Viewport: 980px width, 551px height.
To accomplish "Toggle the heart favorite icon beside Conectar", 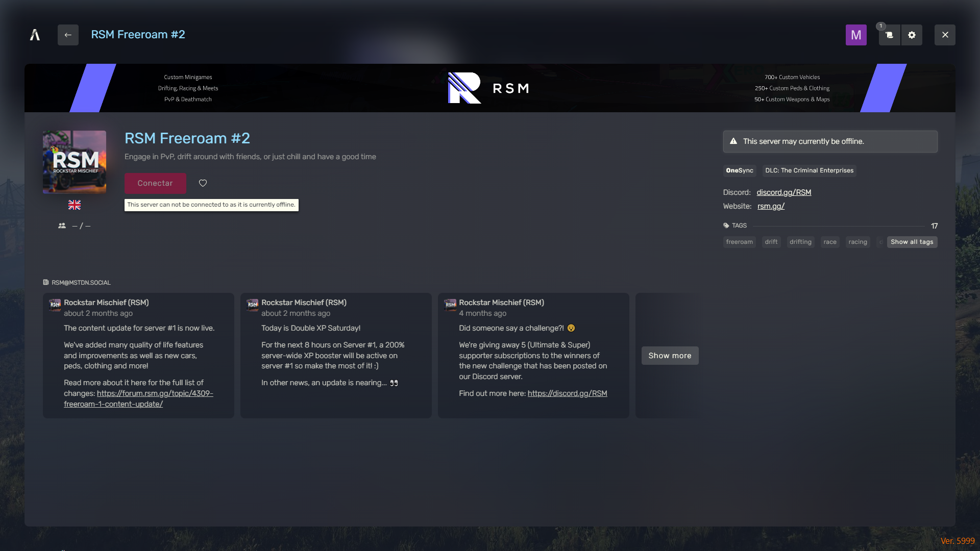I will [203, 183].
